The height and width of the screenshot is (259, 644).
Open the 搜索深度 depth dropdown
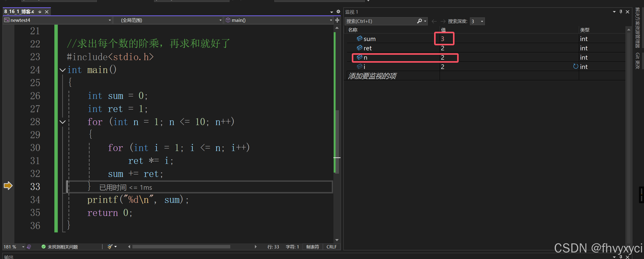[x=477, y=21]
